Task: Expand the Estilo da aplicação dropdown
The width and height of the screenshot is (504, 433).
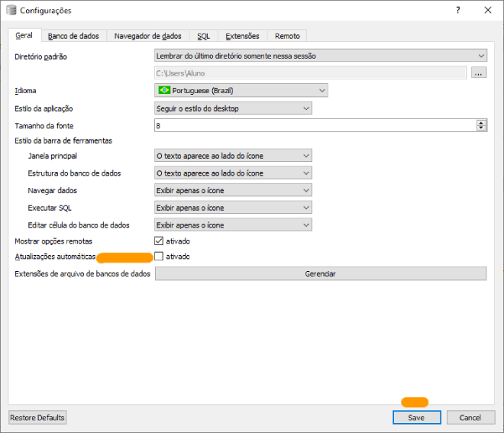Action: click(233, 108)
